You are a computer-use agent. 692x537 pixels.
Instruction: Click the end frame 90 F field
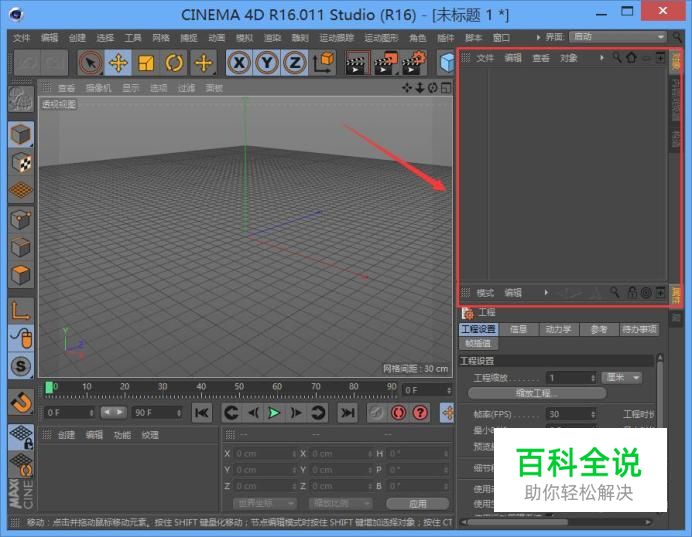(x=158, y=413)
